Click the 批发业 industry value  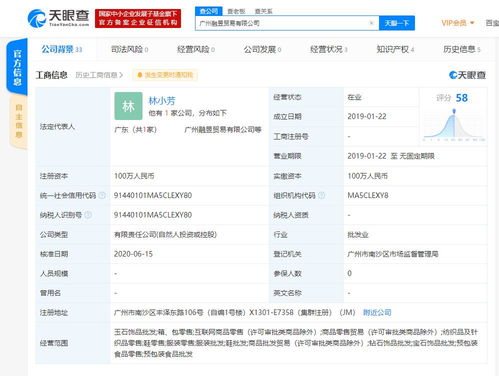[x=358, y=235]
